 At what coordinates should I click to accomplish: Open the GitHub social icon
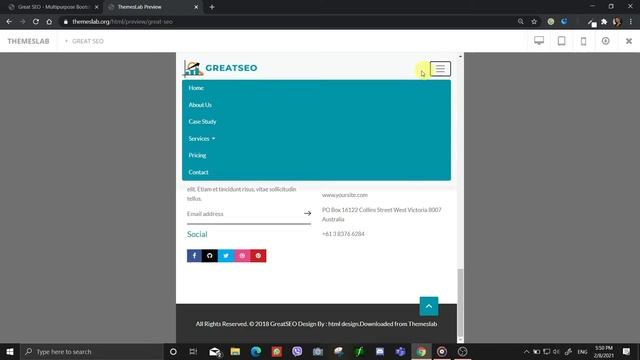click(210, 256)
